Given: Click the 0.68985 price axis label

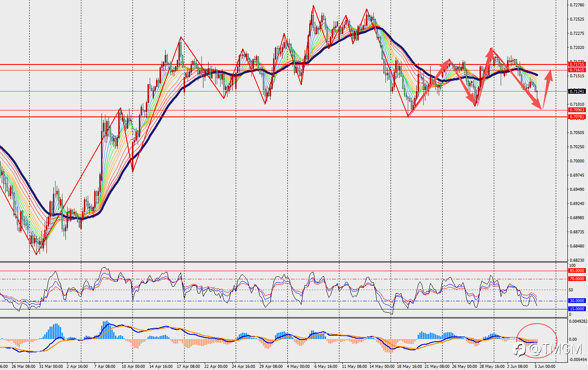Looking at the screenshot, I should (576, 218).
